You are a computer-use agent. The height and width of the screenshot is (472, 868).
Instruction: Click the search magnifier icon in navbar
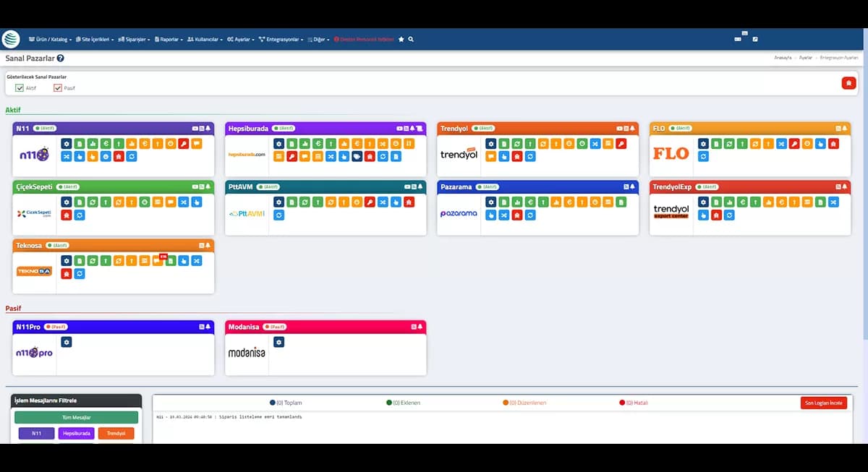point(411,39)
